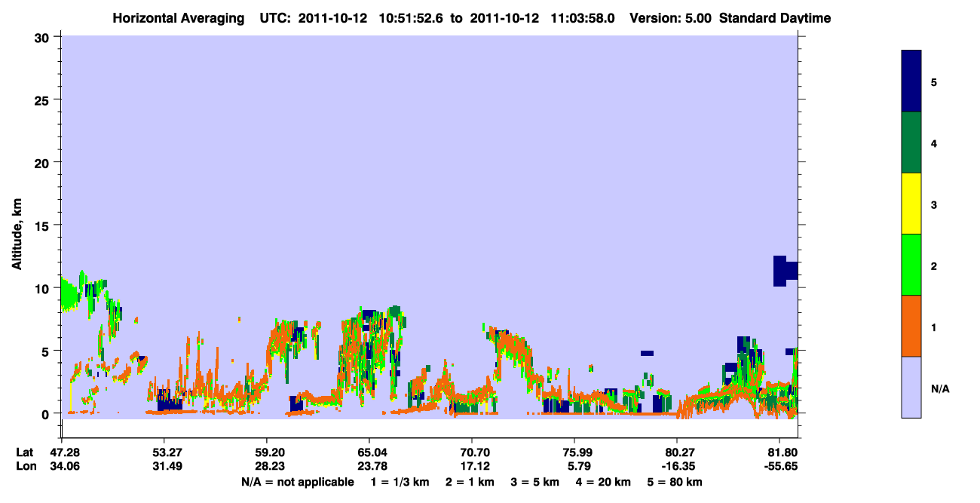Click the '4 = 20 km' legend note

(604, 482)
